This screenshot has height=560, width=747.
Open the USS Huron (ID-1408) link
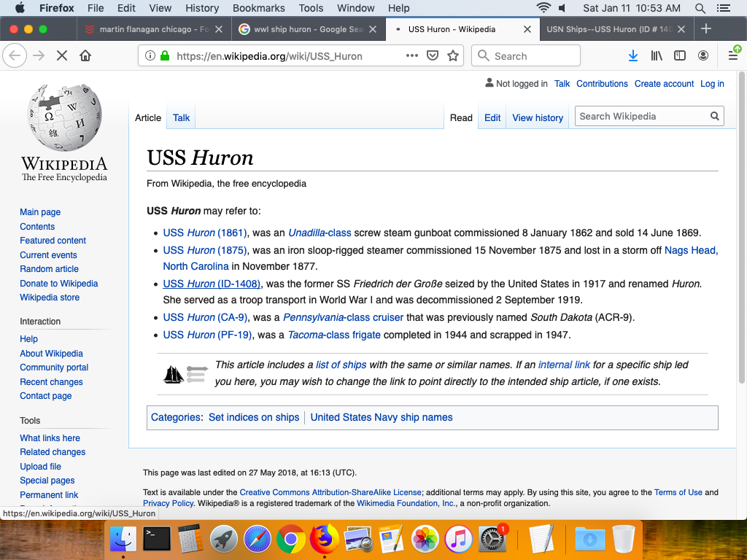212,284
